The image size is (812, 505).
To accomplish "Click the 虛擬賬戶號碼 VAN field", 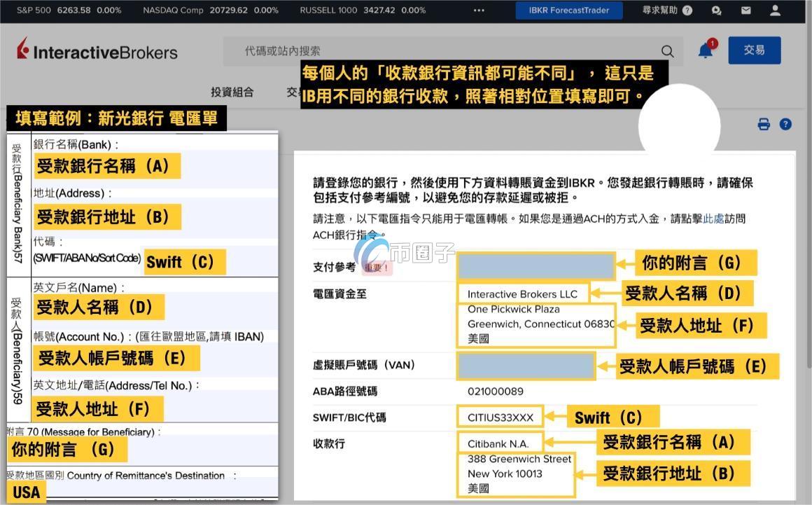I will 526,365.
